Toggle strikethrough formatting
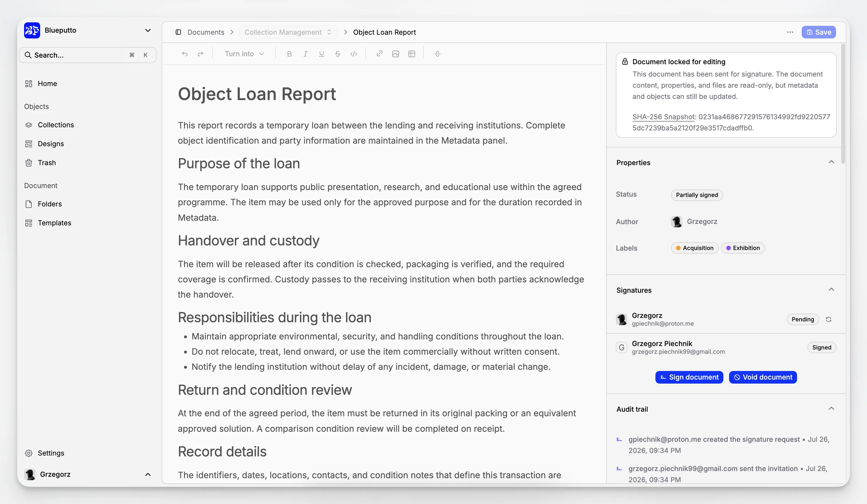This screenshot has height=504, width=867. click(337, 54)
